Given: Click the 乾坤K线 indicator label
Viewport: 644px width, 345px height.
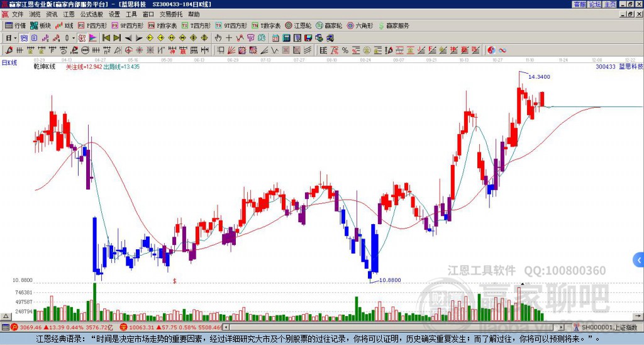Looking at the screenshot, I should [x=45, y=67].
